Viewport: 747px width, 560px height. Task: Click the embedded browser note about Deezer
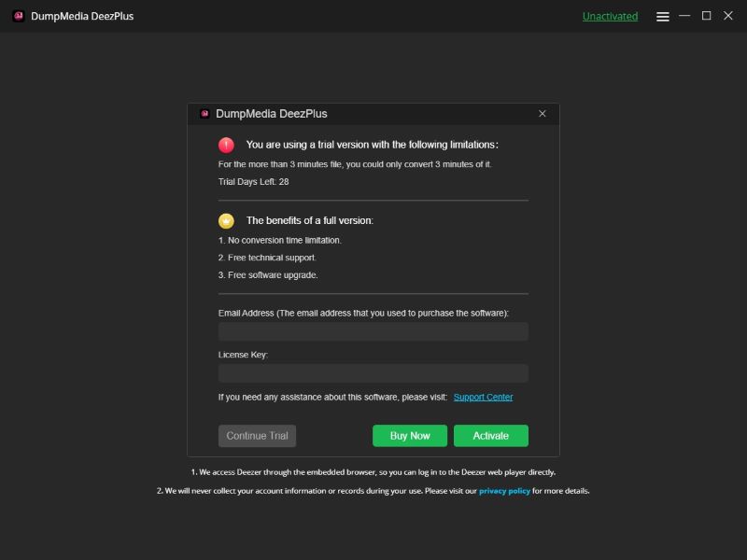point(373,472)
